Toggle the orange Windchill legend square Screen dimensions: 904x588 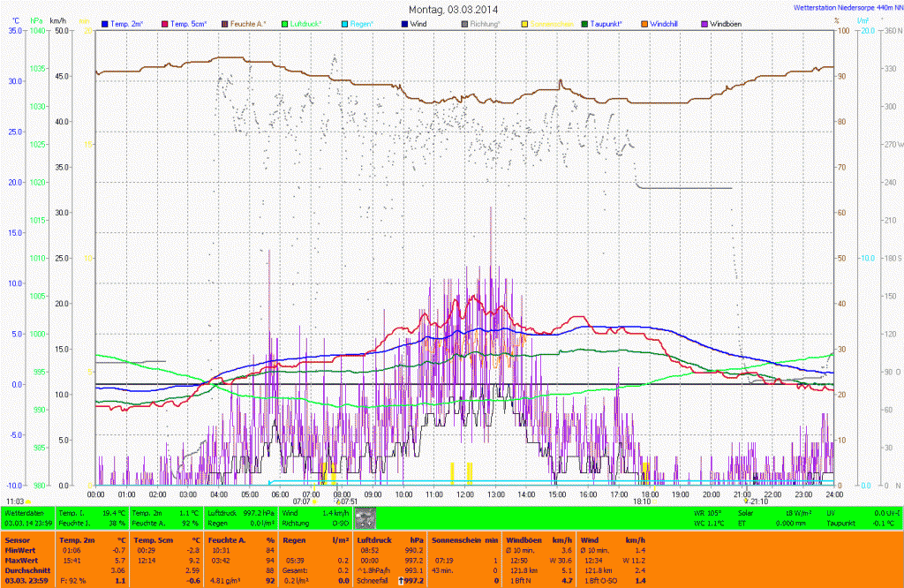pos(644,22)
